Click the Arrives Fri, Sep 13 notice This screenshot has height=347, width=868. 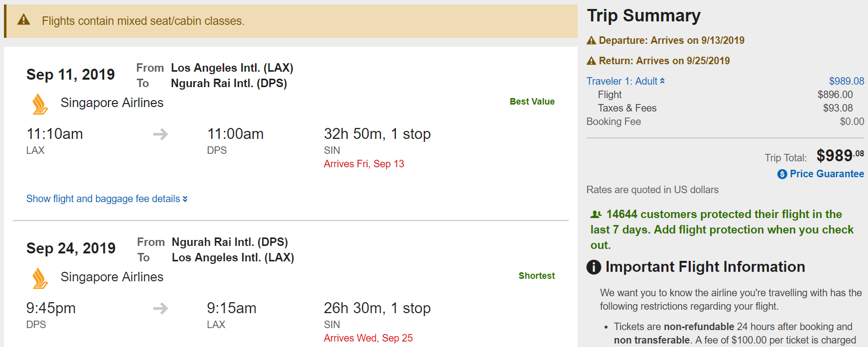point(364,164)
